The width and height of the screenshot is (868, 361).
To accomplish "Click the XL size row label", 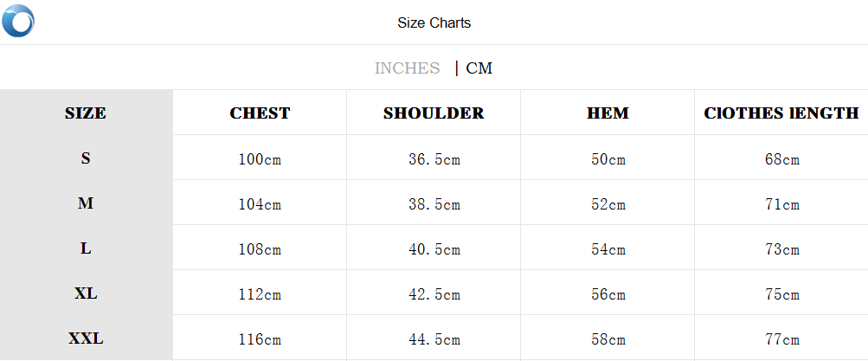I will click(x=86, y=293).
